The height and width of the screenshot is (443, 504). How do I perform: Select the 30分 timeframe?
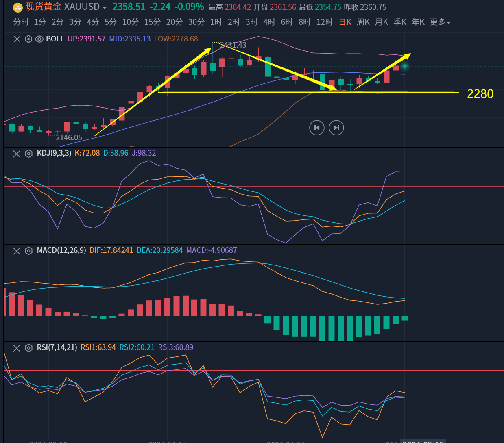point(196,22)
